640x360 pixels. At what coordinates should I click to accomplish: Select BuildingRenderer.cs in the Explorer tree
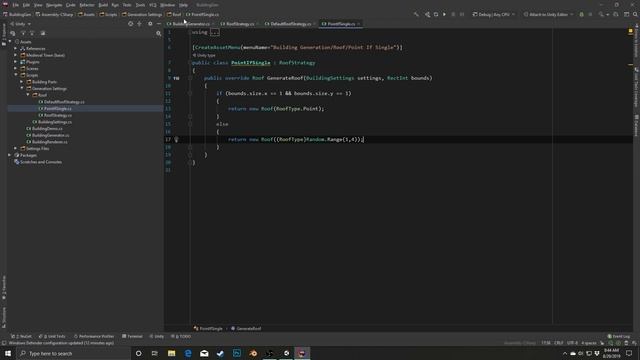tap(50, 142)
